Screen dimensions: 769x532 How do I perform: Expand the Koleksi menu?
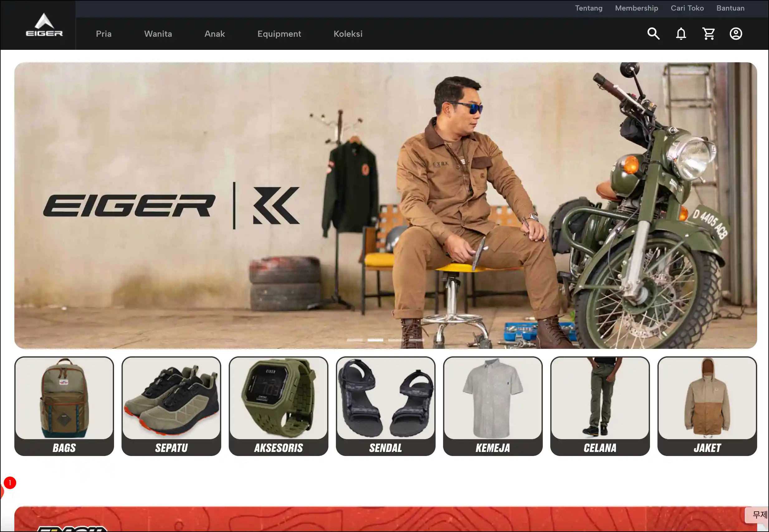click(348, 34)
